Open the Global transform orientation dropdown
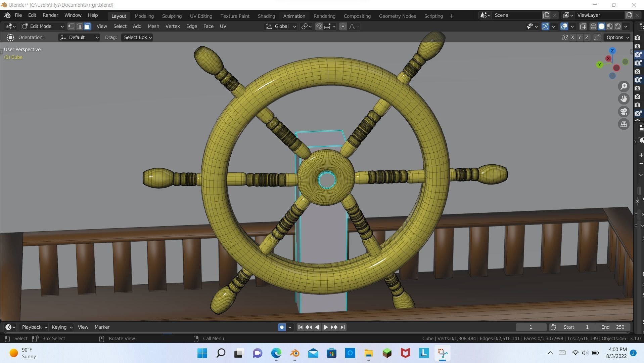644x363 pixels. tap(281, 26)
